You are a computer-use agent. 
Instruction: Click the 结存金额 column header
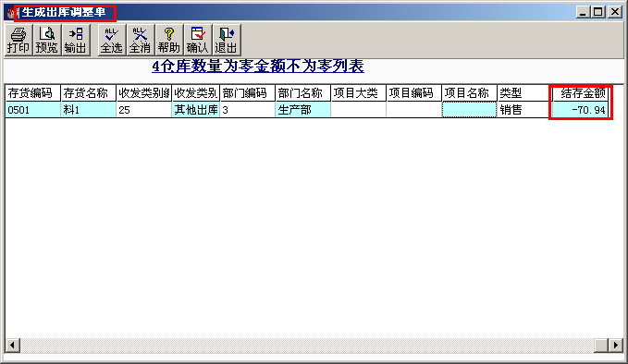[580, 93]
